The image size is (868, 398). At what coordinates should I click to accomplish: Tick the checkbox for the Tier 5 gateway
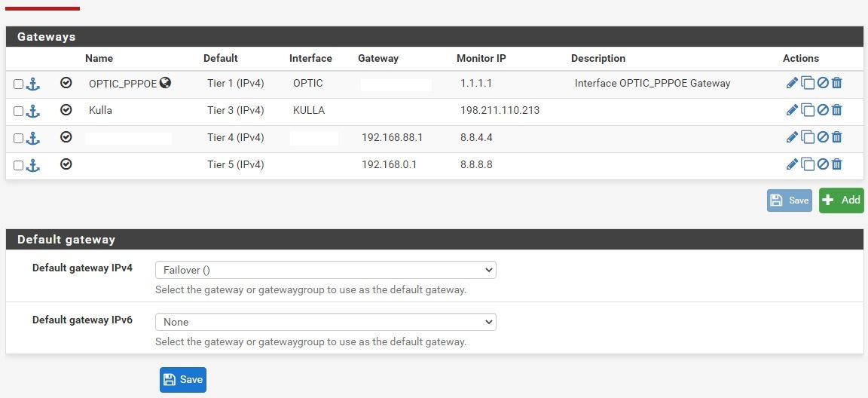coord(19,166)
